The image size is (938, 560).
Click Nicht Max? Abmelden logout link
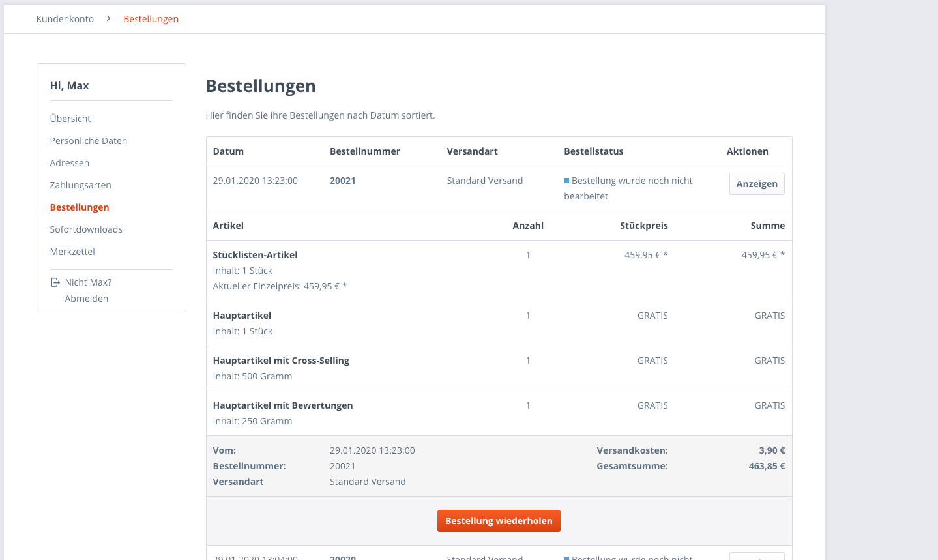(88, 290)
